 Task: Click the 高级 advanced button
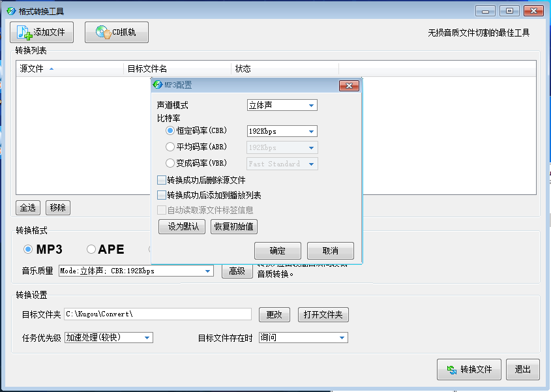pyautogui.click(x=237, y=271)
